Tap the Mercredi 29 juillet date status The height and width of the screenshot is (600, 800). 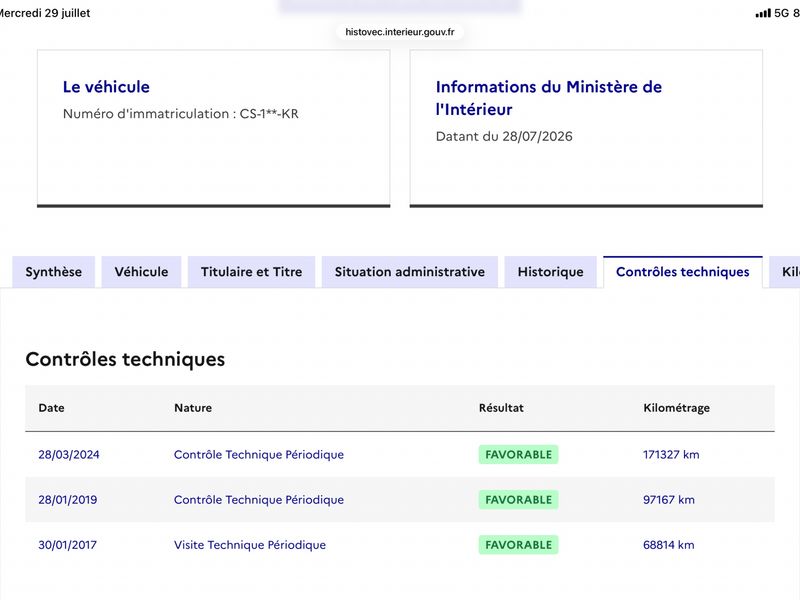click(x=45, y=13)
